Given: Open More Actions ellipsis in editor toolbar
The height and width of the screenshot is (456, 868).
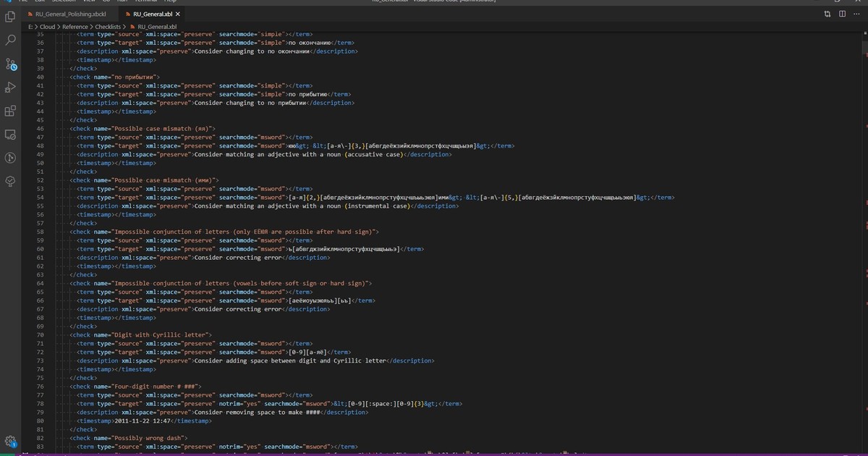Looking at the screenshot, I should (x=856, y=14).
